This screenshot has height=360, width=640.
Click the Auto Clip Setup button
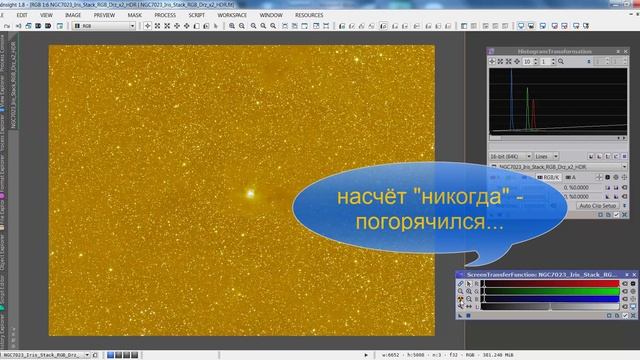pos(598,206)
